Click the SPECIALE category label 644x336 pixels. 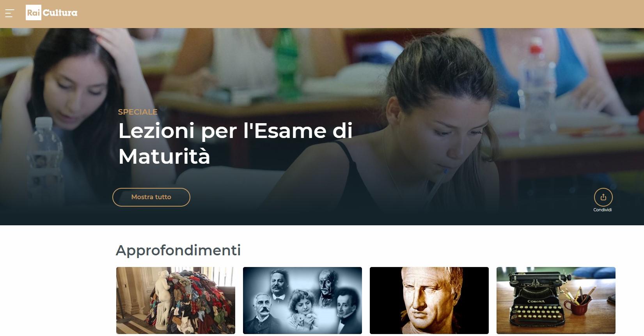pos(138,112)
